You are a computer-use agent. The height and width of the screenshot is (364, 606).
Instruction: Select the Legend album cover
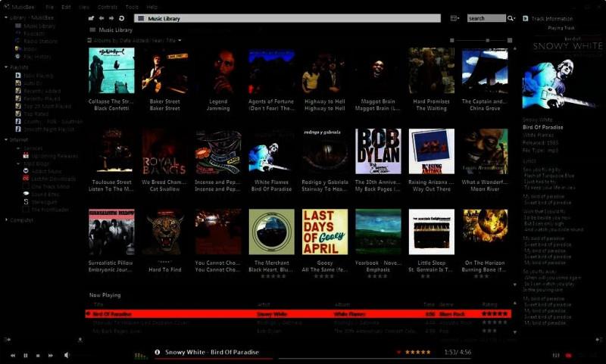point(218,70)
